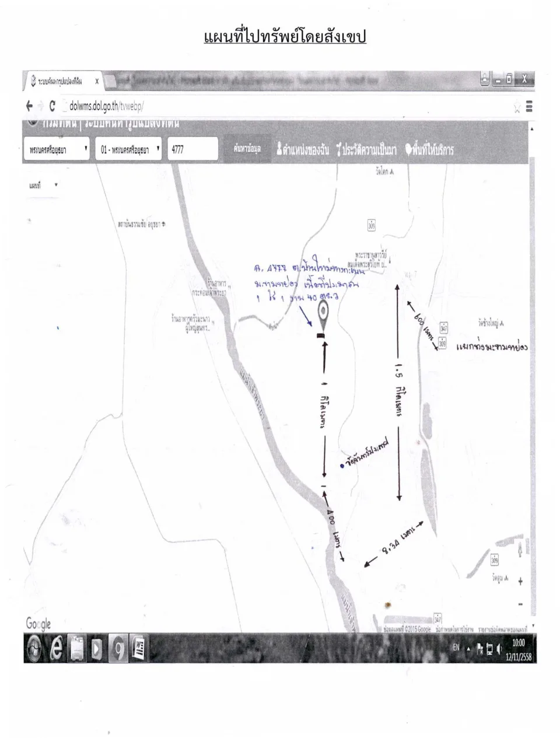560x738 pixels.
Task: Open ประวัติความเป็นมา link
Action: pyautogui.click(x=366, y=150)
